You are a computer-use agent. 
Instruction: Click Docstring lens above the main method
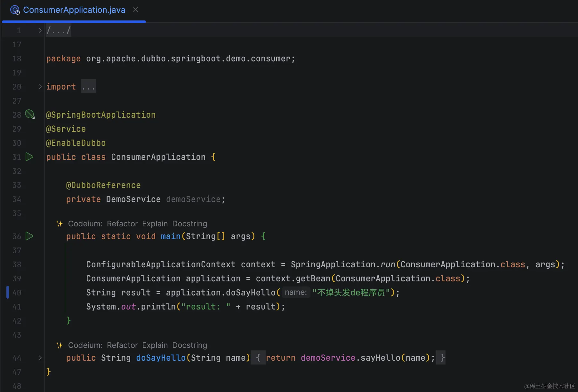click(189, 223)
